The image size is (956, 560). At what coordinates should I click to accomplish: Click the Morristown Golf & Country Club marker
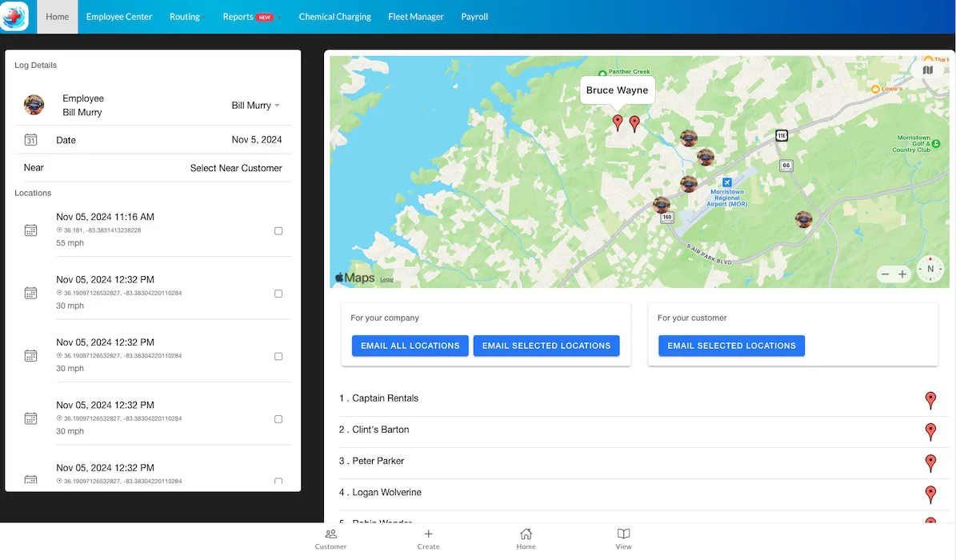pos(936,144)
